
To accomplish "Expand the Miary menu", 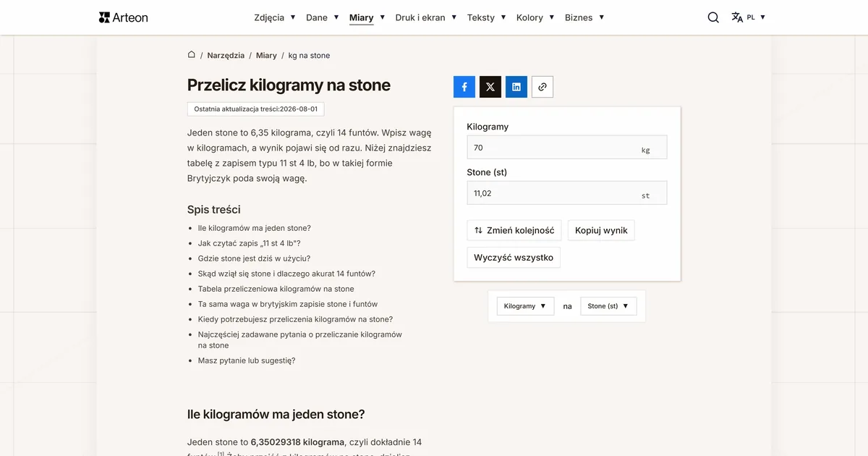I will 367,17.
